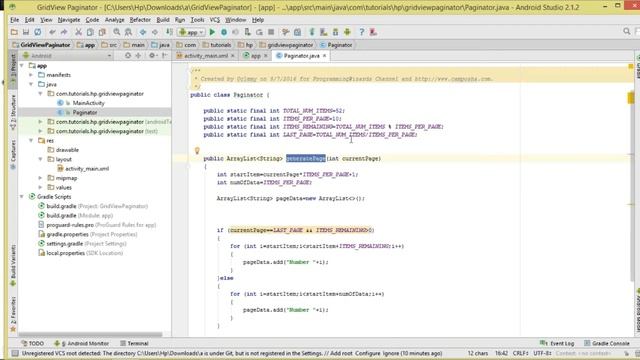Select drawable folder in project tree

click(x=67, y=150)
